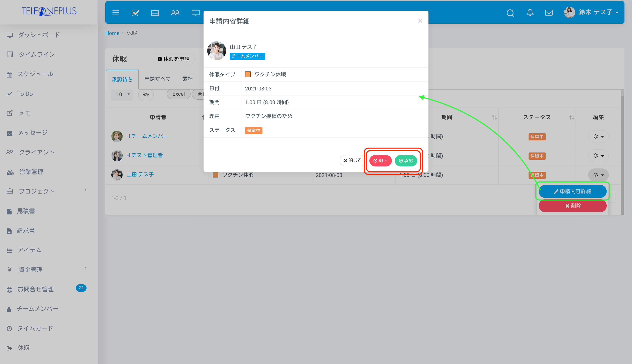Open 山田 テス子 applicant link in table
The width and height of the screenshot is (632, 364).
(x=140, y=174)
